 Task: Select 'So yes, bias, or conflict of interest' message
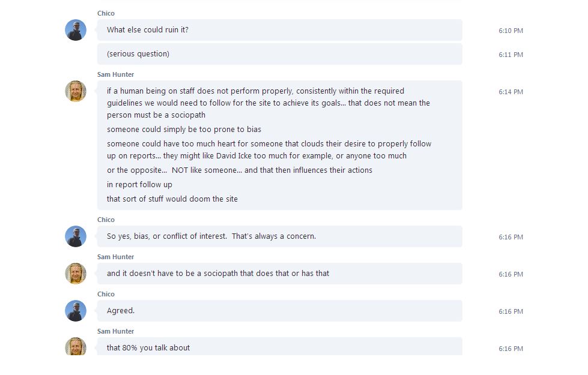[279, 236]
